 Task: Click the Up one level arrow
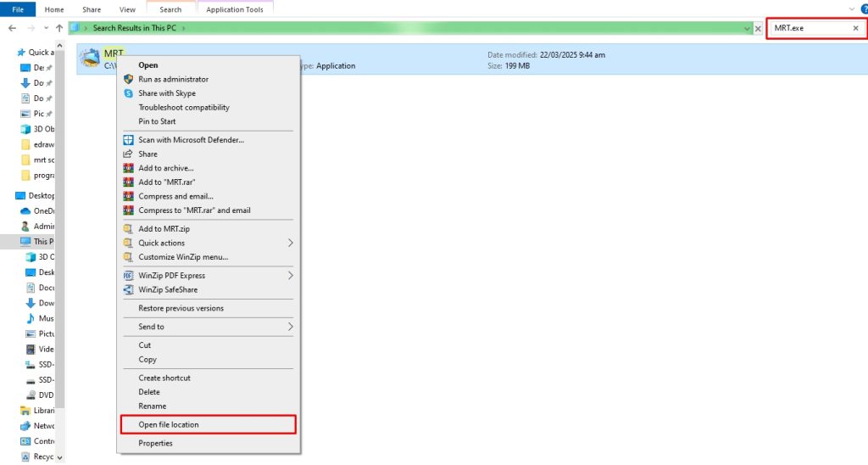click(59, 28)
